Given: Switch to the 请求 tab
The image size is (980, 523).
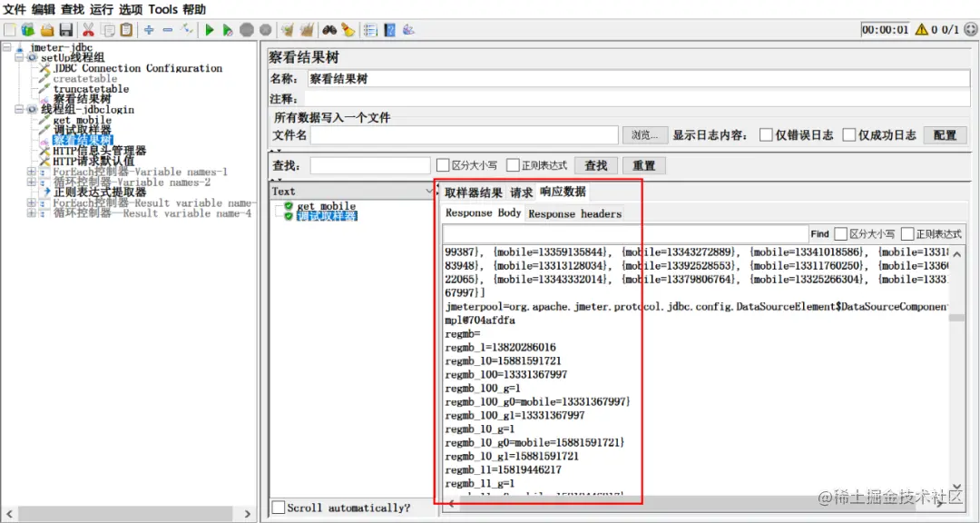Looking at the screenshot, I should point(521,192).
